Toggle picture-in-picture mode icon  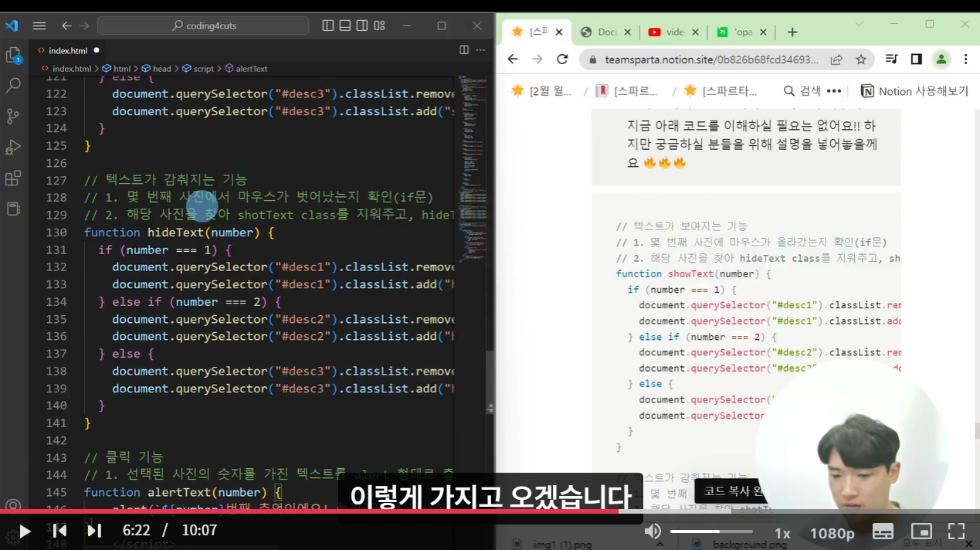click(921, 531)
